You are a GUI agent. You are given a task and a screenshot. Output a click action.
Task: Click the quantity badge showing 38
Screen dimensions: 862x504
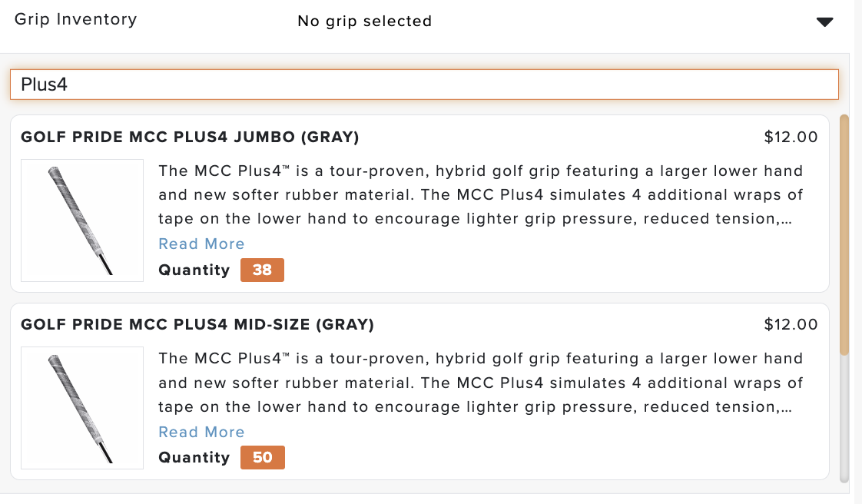(x=262, y=270)
